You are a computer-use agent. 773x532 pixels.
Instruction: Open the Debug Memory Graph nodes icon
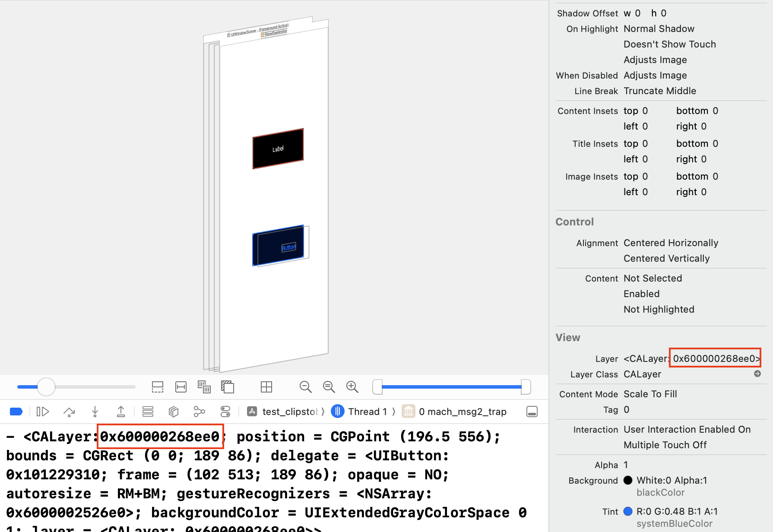click(x=199, y=412)
